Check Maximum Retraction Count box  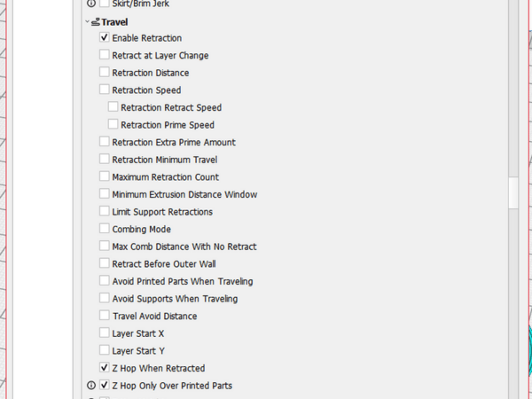pyautogui.click(x=105, y=177)
